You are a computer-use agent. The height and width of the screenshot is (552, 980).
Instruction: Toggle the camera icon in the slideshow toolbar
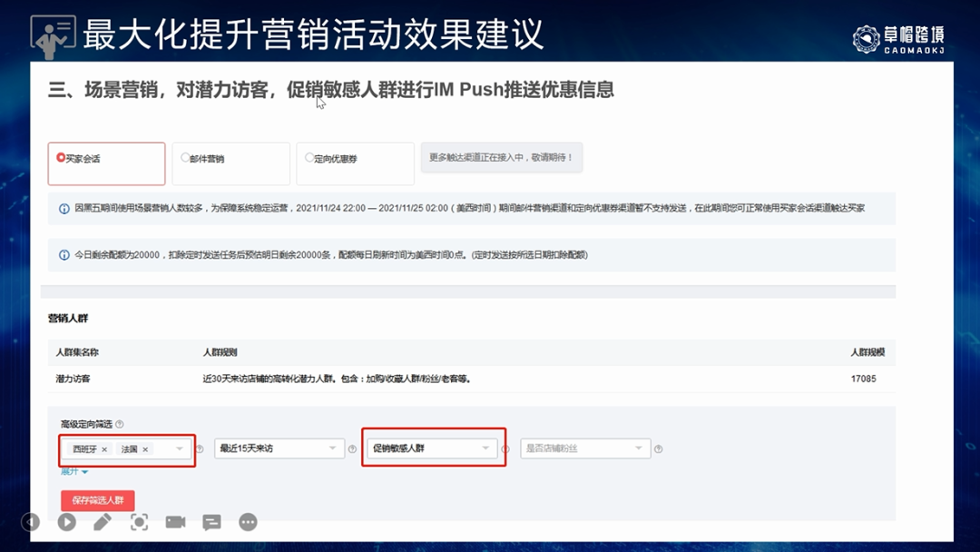[x=176, y=522]
